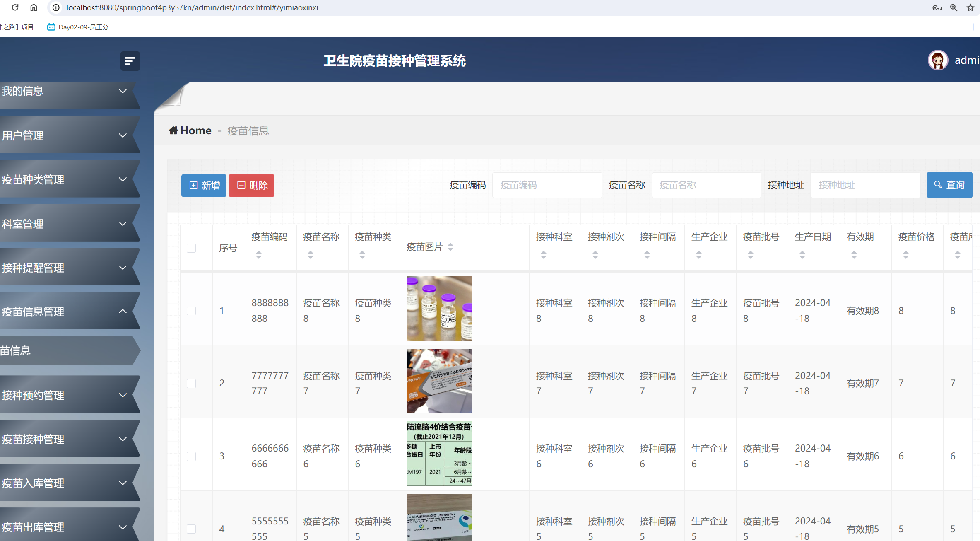Check the checkbox for row 3

tap(191, 456)
